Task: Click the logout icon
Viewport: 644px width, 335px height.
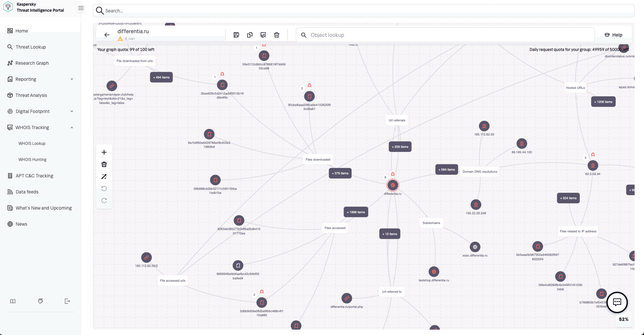Action: point(67,301)
